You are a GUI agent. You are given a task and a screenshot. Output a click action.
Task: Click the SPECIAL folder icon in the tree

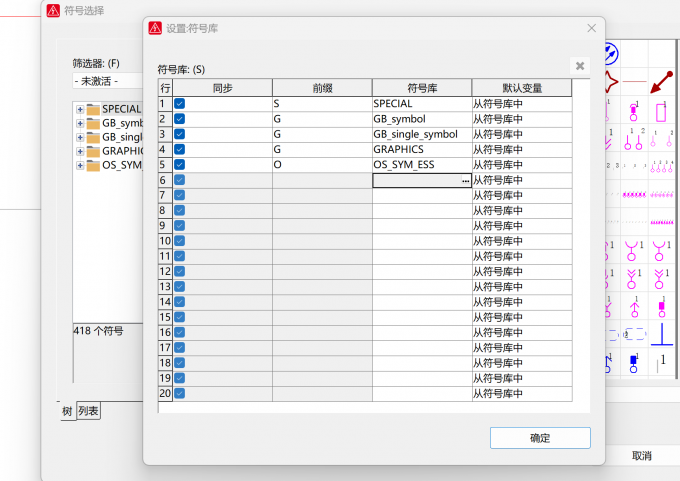(x=93, y=109)
